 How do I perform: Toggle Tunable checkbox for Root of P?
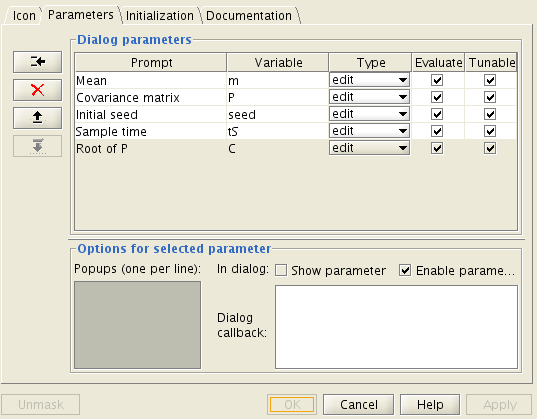[490, 148]
